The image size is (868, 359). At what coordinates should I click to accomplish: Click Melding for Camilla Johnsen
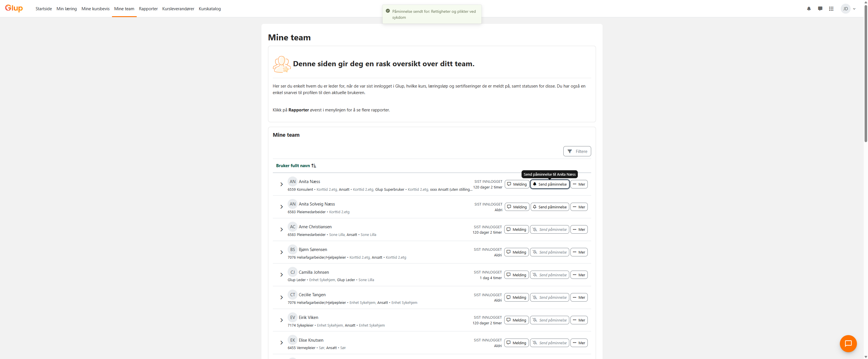tap(516, 275)
